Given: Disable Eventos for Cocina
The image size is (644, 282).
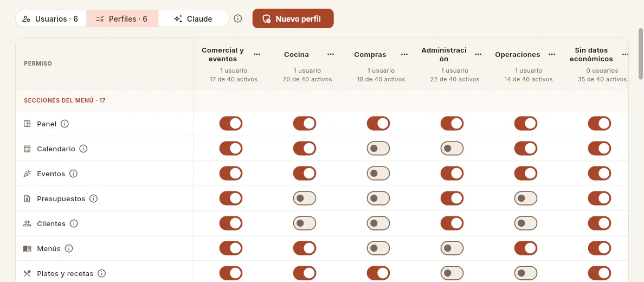Looking at the screenshot, I should (304, 174).
